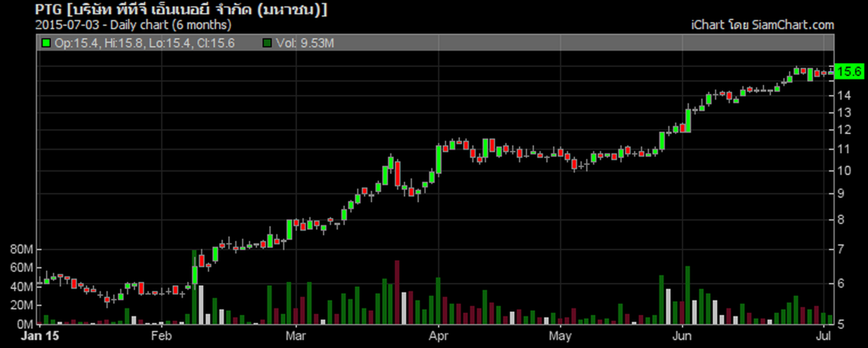Click the 10 price axis label
This screenshot has width=868, height=348.
click(844, 170)
